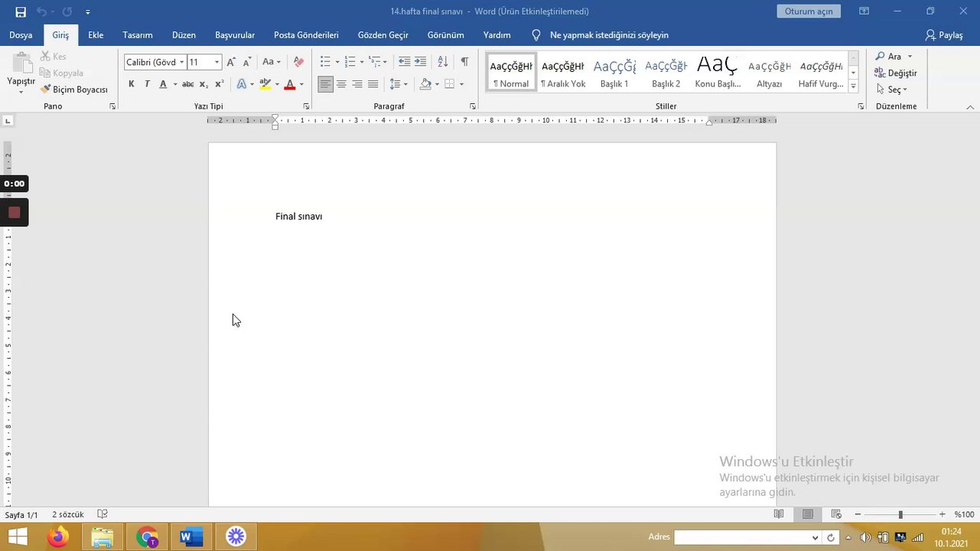This screenshot has width=980, height=551.
Task: Open the borders dropdown
Action: (461, 84)
